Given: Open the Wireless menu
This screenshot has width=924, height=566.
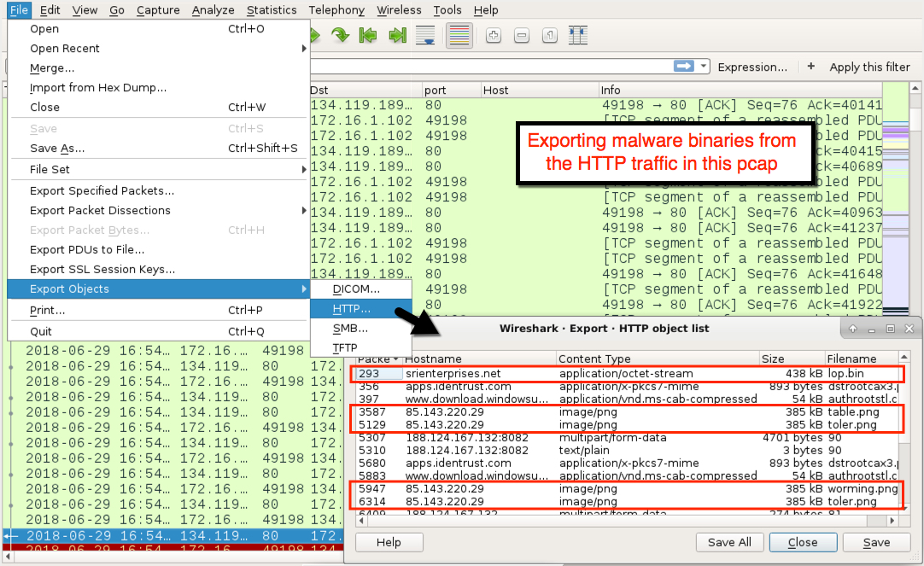Looking at the screenshot, I should tap(399, 10).
